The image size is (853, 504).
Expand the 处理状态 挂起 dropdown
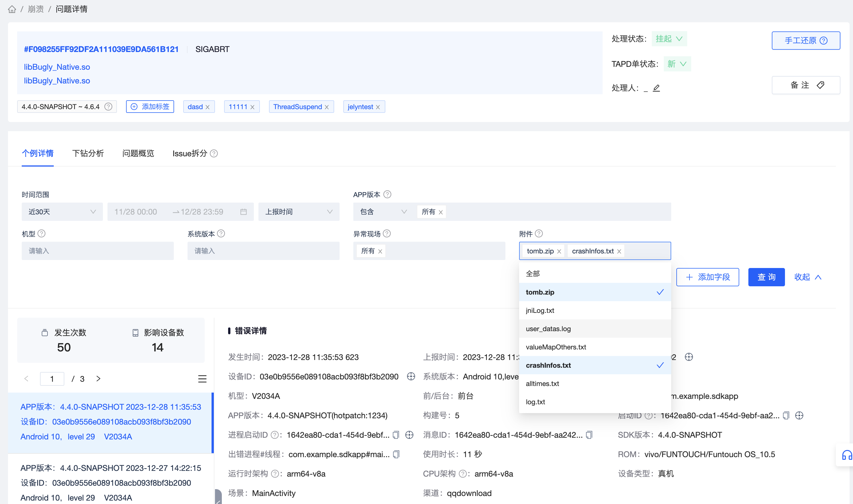click(669, 39)
